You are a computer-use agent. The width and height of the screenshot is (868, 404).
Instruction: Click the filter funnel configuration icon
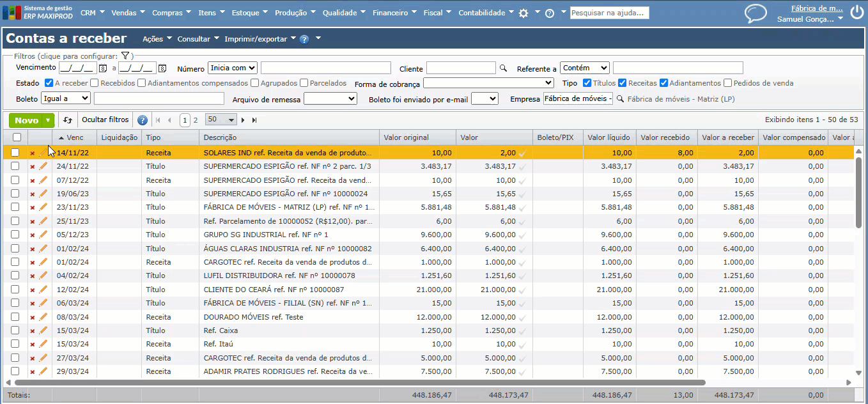click(125, 56)
